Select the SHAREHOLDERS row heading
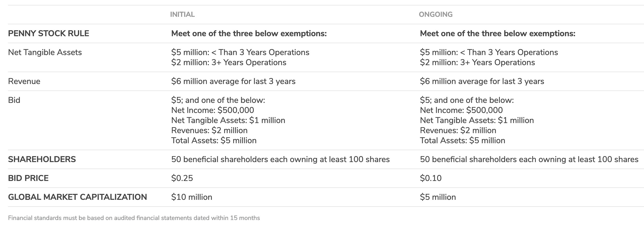 coord(42,159)
